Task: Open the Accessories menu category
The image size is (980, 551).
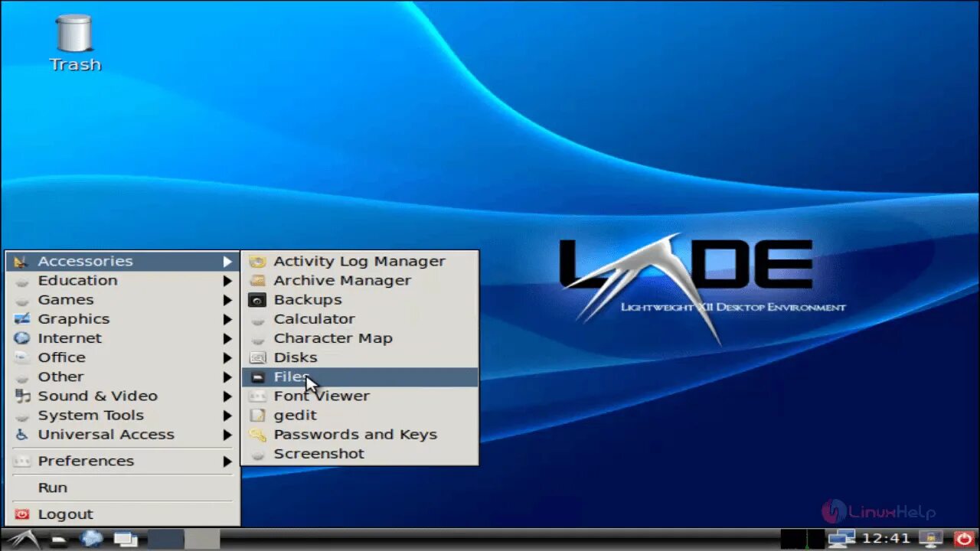Action: click(x=122, y=261)
